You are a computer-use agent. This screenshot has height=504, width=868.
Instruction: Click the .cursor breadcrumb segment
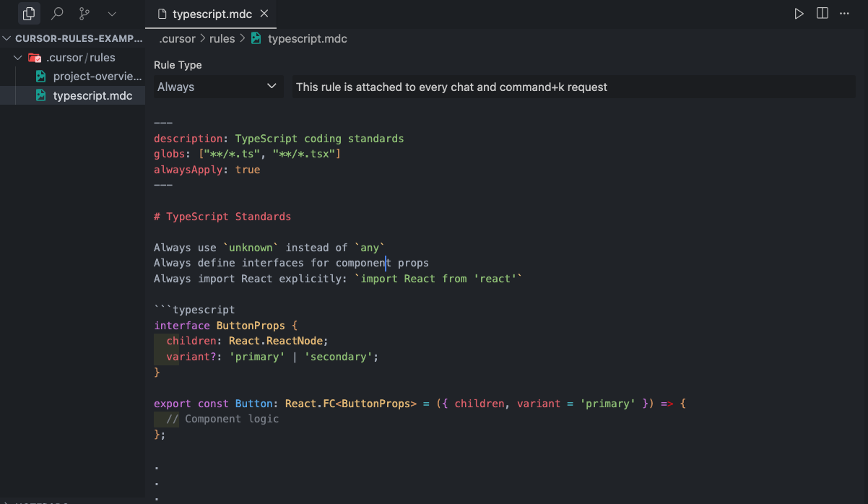[x=177, y=39]
